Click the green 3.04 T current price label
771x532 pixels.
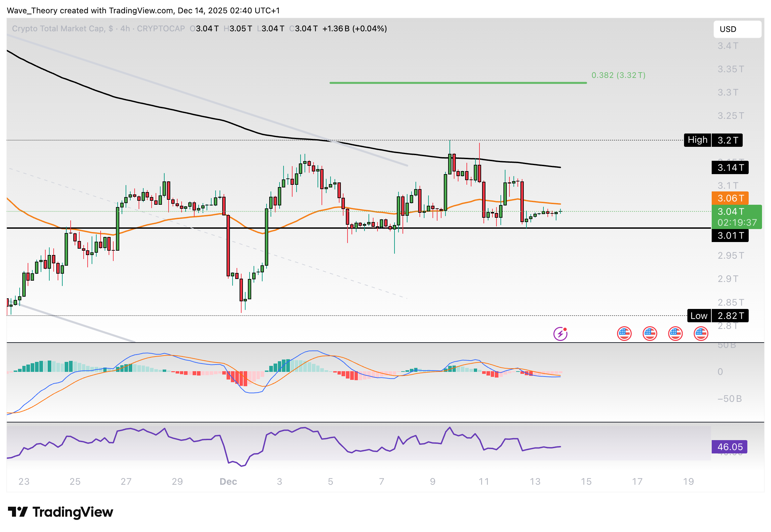tap(736, 217)
